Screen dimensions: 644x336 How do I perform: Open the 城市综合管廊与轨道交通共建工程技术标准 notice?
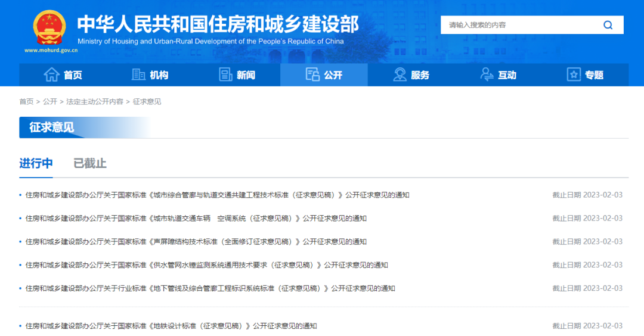click(217, 195)
